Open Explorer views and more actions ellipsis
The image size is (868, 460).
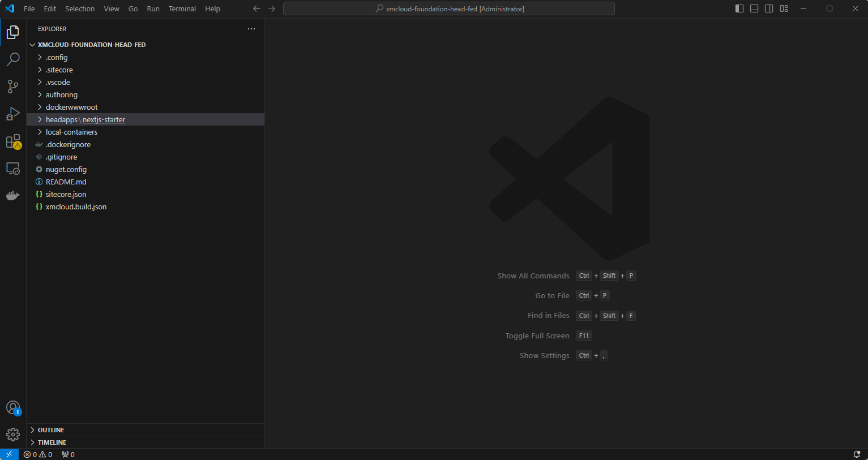[x=251, y=29]
